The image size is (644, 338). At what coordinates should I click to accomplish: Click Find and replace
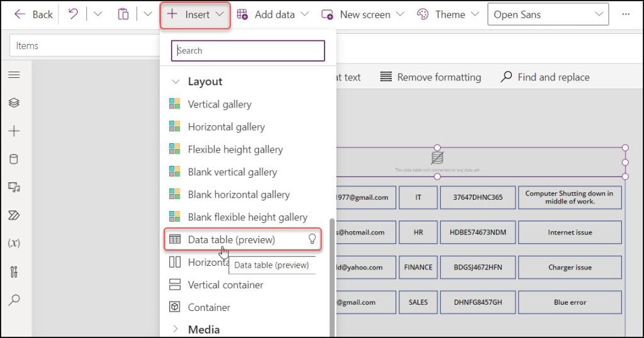tap(545, 77)
